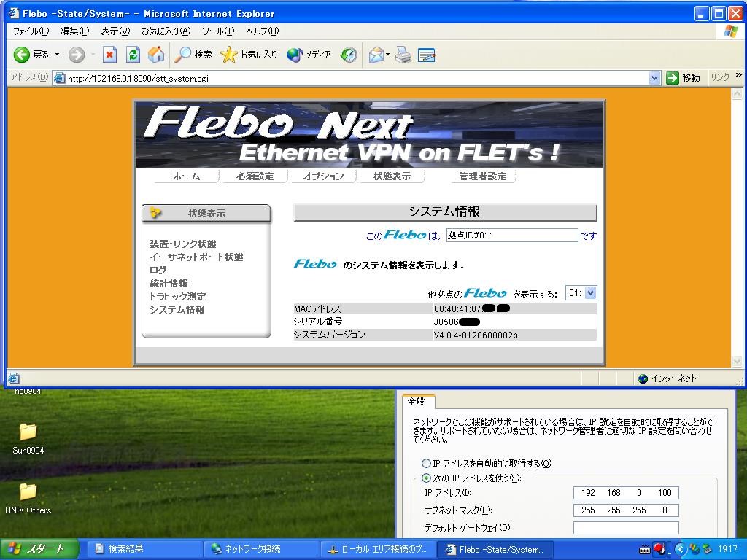Click the Forward arrow icon
The height and width of the screenshot is (560, 747).
pyautogui.click(x=76, y=55)
